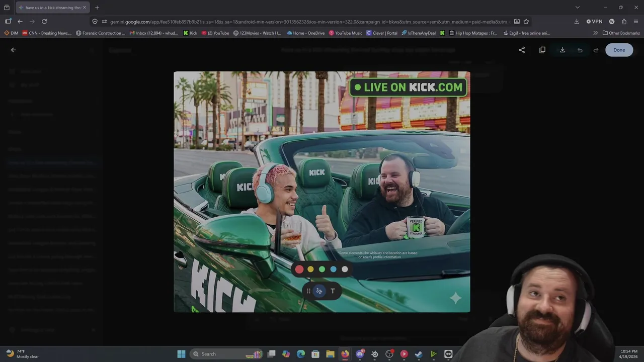Screen dimensions: 644x362
Task: Open Copilot from the taskbar
Action: pyautogui.click(x=286, y=354)
